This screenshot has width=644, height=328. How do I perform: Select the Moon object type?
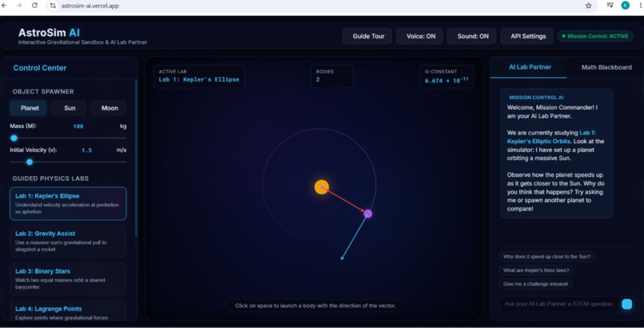click(x=109, y=108)
